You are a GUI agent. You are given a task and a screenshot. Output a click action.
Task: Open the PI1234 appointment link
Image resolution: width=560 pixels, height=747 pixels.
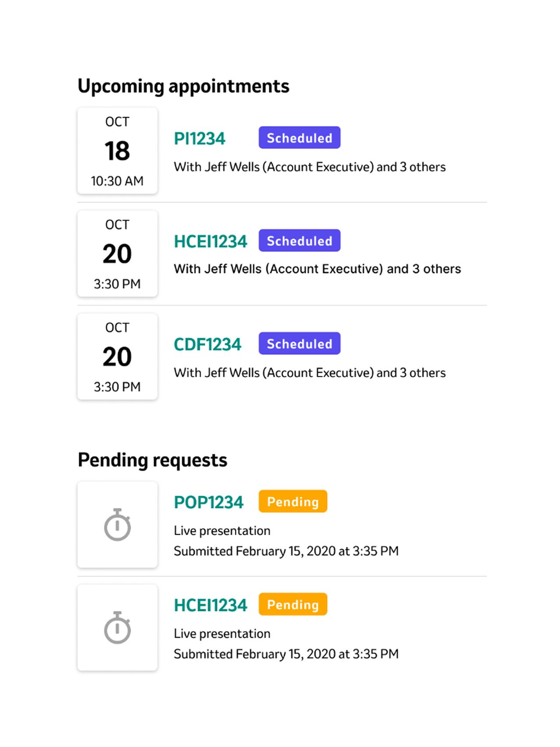pos(199,138)
